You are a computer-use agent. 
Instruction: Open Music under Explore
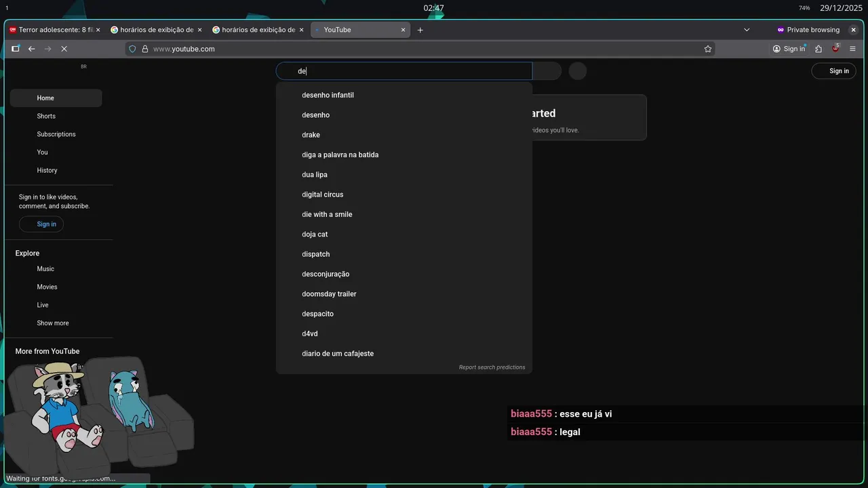[56, 269]
